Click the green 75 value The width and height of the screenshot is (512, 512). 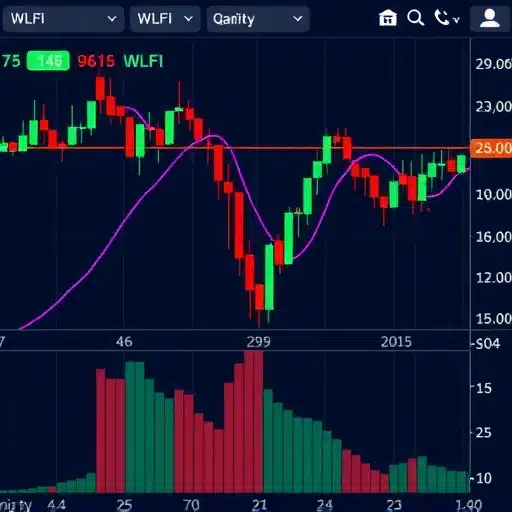(x=11, y=61)
